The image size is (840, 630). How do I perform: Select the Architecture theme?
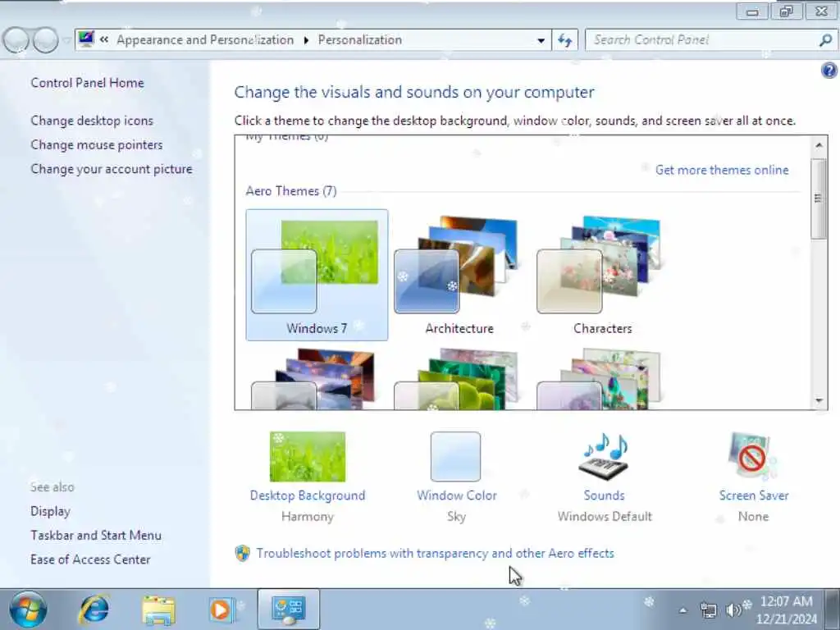coord(459,275)
